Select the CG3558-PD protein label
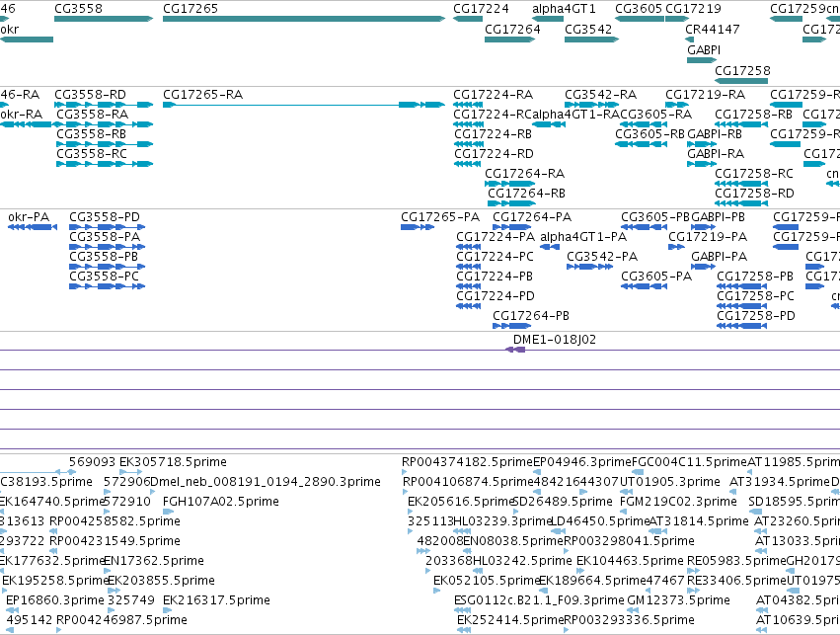Viewport: 840px width, 635px height. pos(105,217)
